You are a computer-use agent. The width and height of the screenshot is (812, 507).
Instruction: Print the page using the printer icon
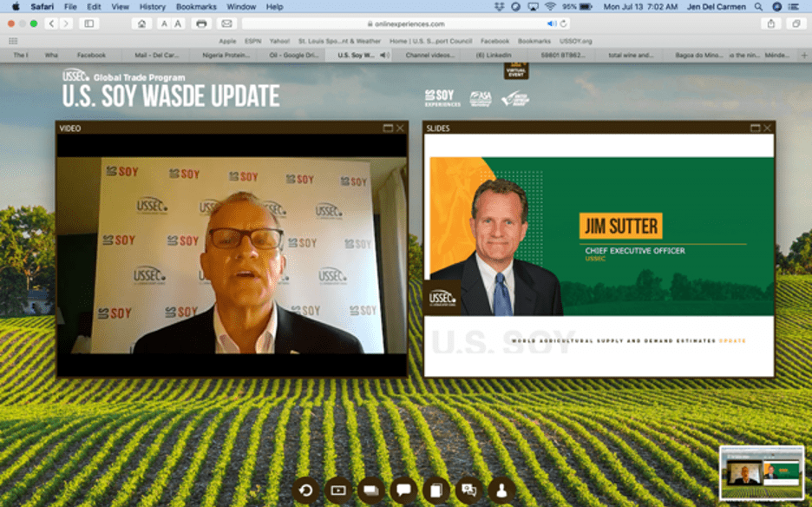201,23
